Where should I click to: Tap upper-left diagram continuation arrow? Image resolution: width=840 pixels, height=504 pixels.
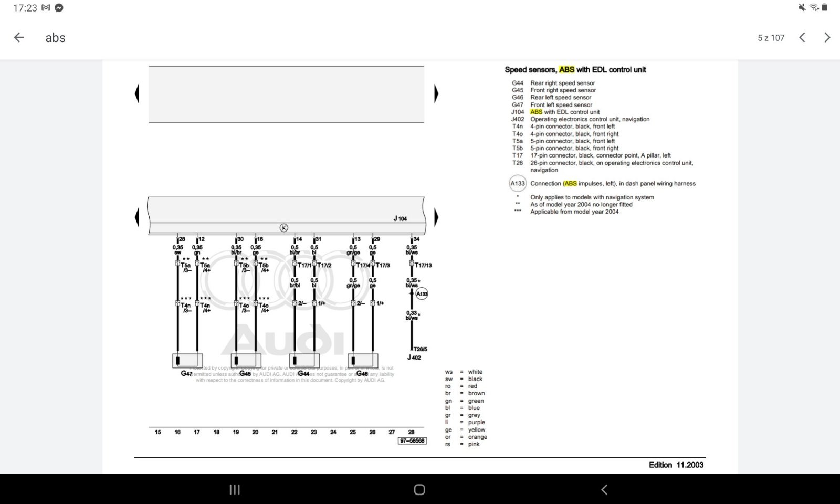pyautogui.click(x=137, y=93)
